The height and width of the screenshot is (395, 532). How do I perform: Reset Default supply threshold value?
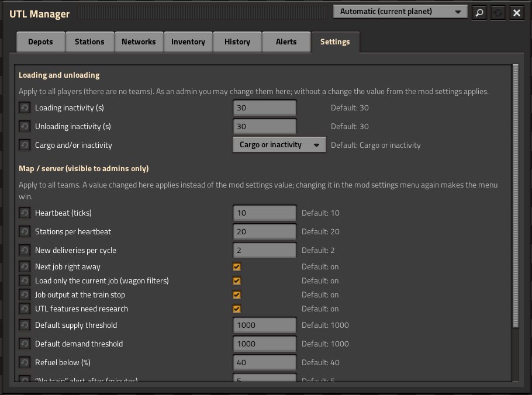coord(25,325)
